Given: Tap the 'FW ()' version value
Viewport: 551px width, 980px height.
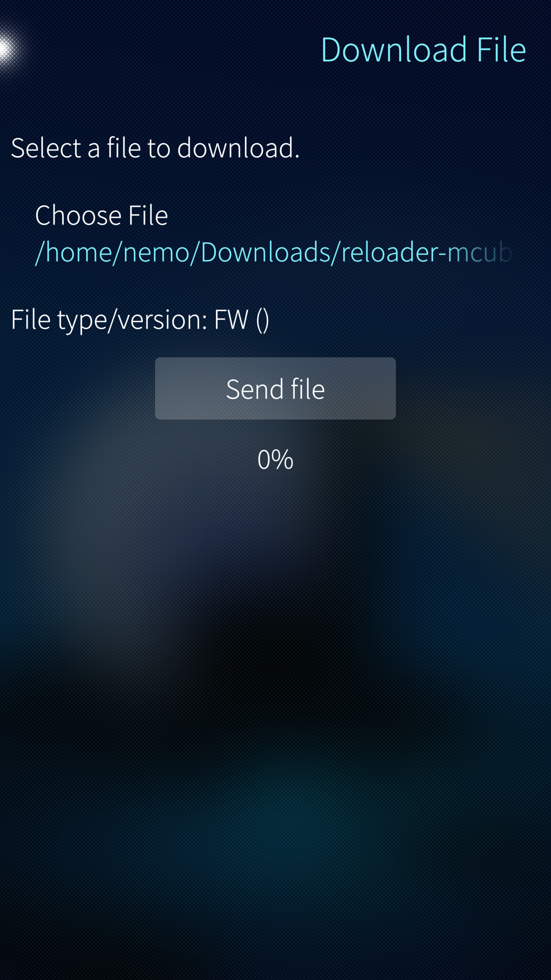Looking at the screenshot, I should 241,320.
